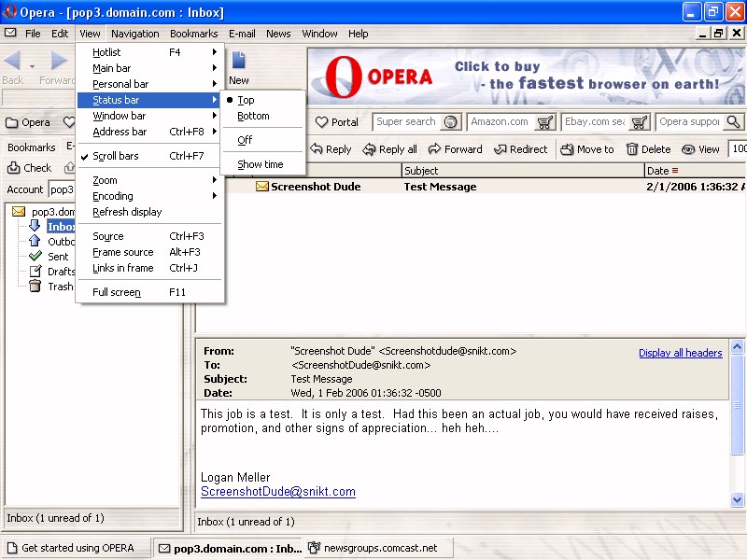Turn the status bar Off
This screenshot has height=560, width=747.
[262, 140]
